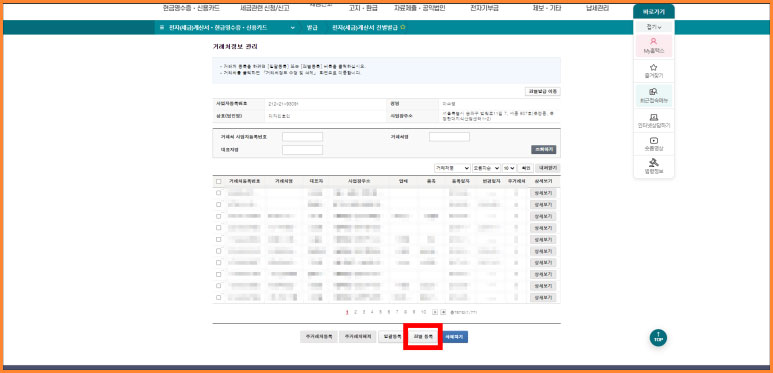Click the 상세보기 button in last row

point(543,298)
